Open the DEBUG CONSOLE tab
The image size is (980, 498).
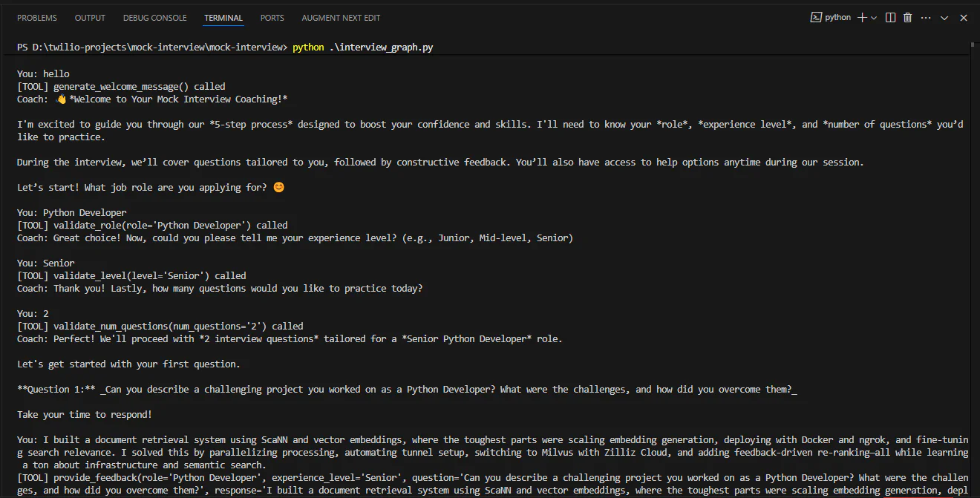pos(154,18)
